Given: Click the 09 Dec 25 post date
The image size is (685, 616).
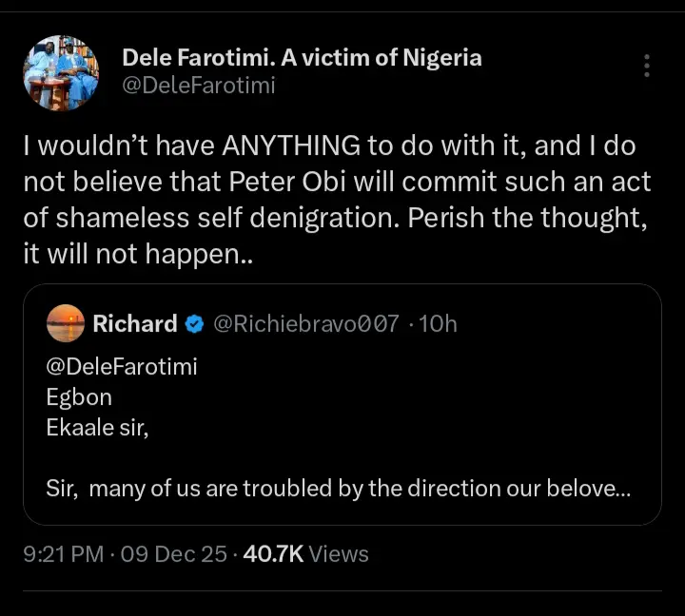Looking at the screenshot, I should click(x=173, y=553).
